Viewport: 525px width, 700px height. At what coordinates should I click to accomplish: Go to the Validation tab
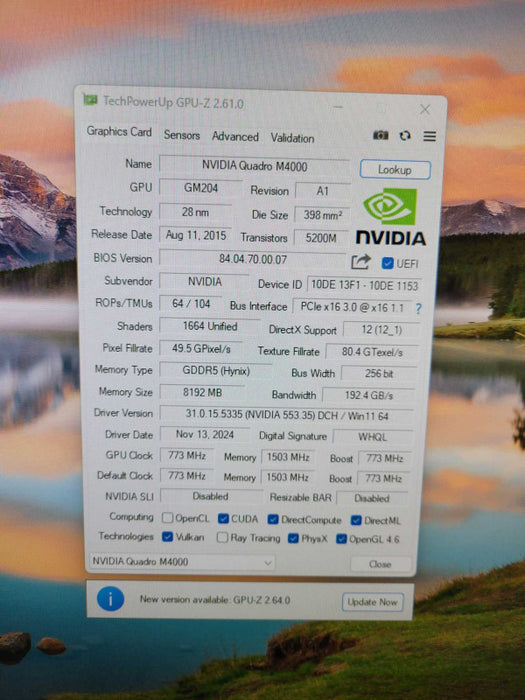(292, 138)
